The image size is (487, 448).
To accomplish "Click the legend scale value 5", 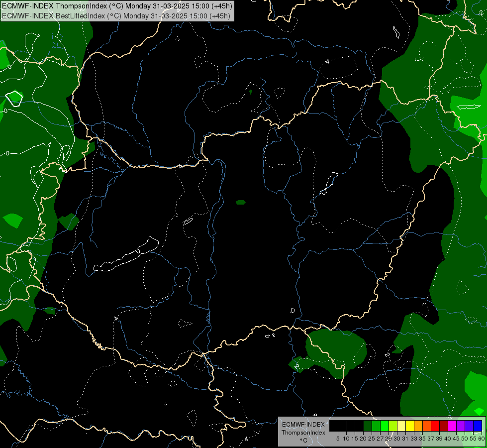I will tap(338, 439).
